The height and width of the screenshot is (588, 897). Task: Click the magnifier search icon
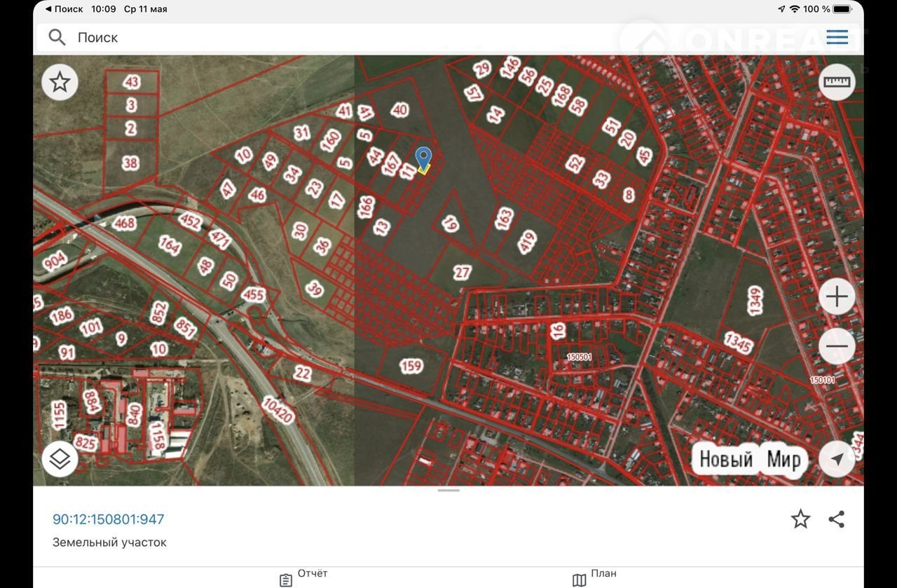[x=57, y=37]
